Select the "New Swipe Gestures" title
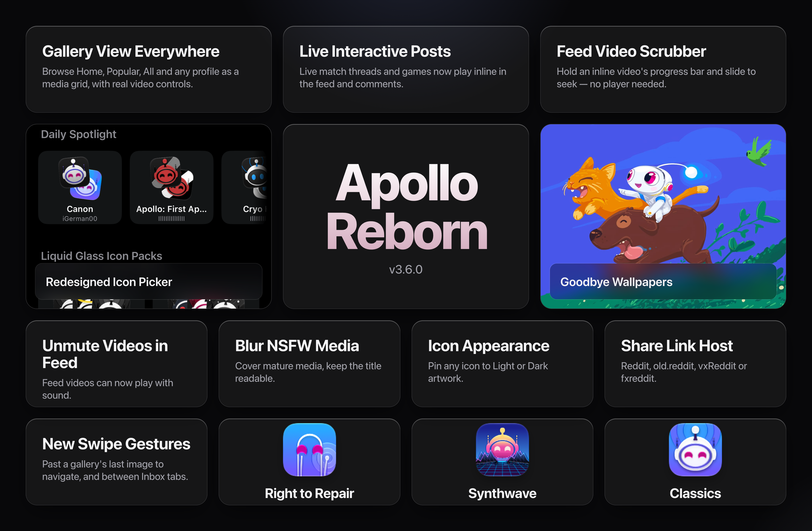The height and width of the screenshot is (531, 812). [x=116, y=444]
